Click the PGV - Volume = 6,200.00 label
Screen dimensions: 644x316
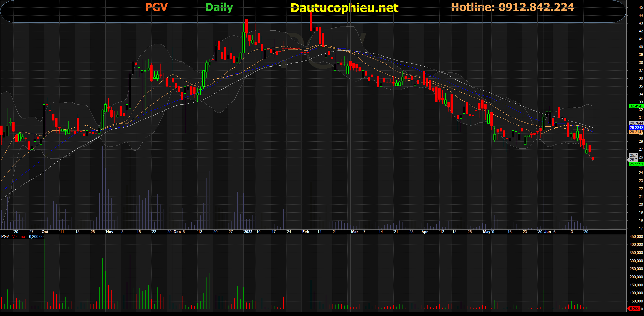tap(22, 237)
